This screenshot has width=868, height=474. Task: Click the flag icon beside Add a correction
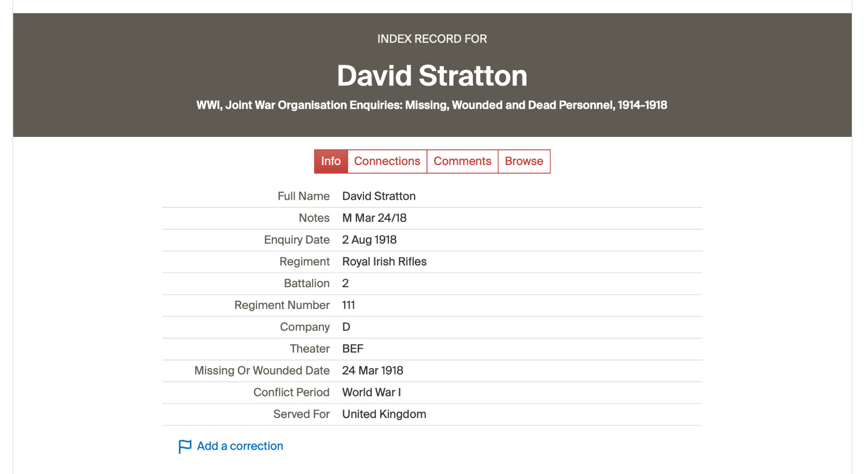coord(185,446)
